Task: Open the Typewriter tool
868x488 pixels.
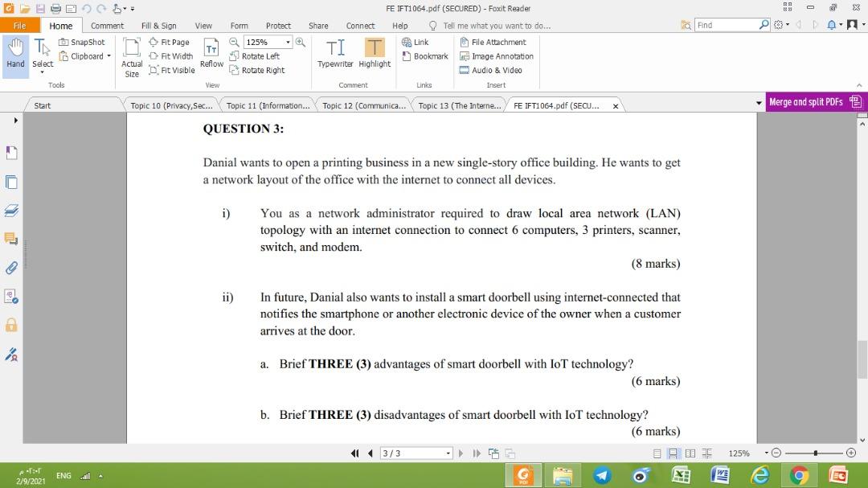Action: [335, 54]
